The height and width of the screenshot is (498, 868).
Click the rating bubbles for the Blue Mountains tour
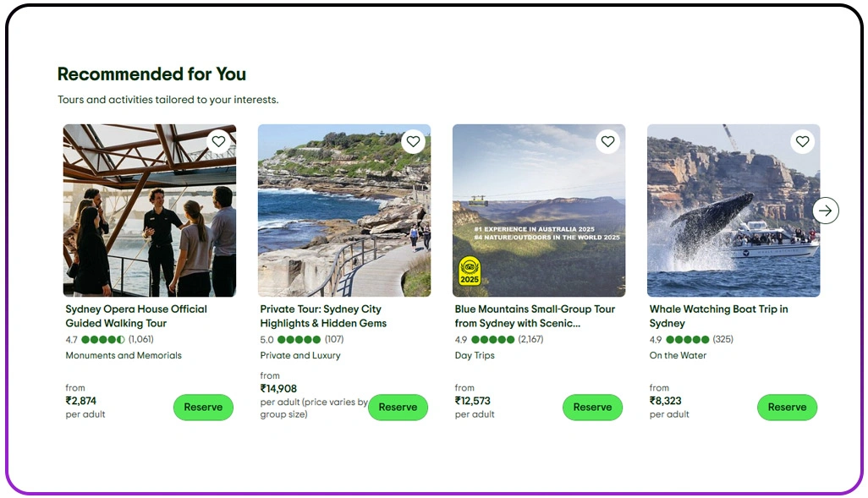coord(492,339)
